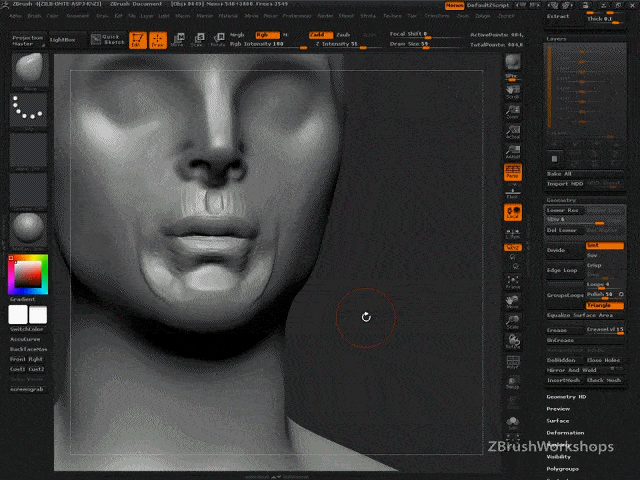Select Rotate view icon on right shelf
640x480 pixels.
tap(513, 342)
